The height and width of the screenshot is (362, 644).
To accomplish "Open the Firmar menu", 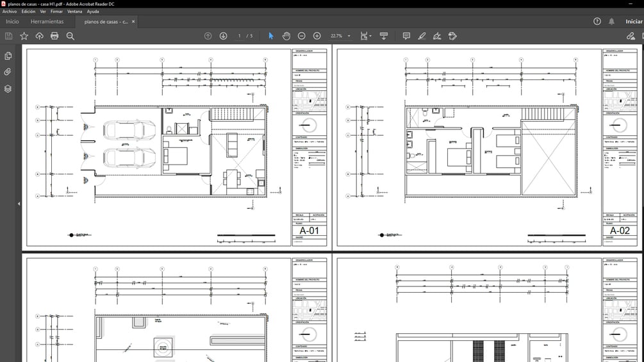I will pos(56,12).
